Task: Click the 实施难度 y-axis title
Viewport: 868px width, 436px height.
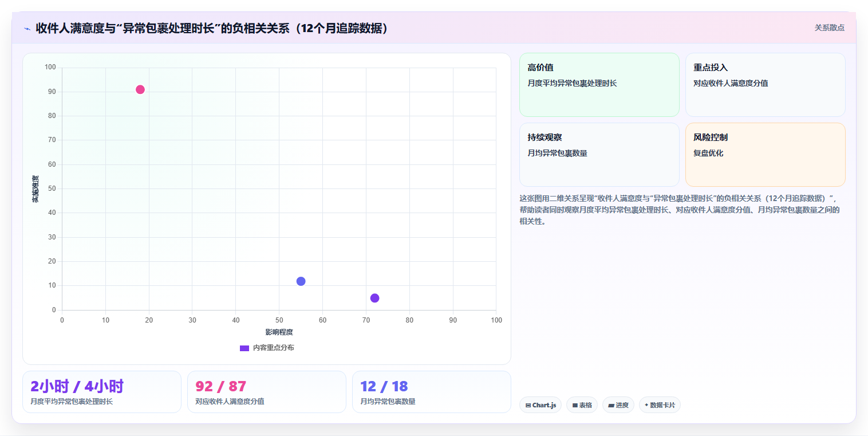Action: 35,189
